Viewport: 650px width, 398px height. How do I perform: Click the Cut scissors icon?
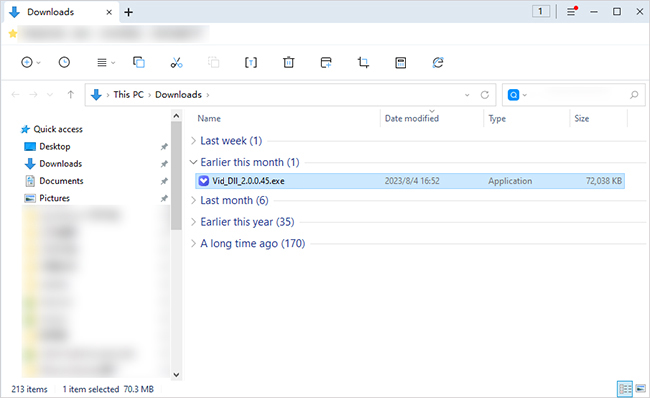coord(176,63)
